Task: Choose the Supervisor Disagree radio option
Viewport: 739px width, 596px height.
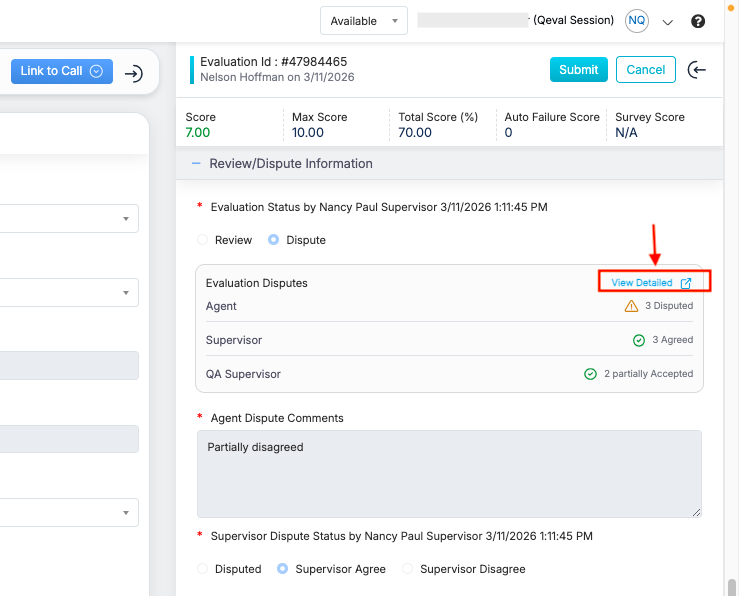Action: [407, 569]
